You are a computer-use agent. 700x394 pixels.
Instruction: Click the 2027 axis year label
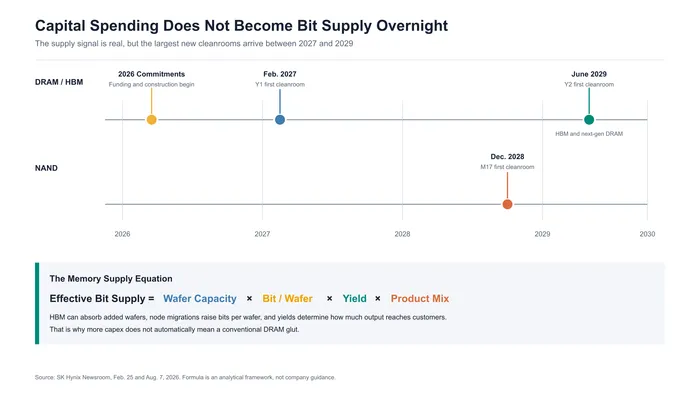262,234
